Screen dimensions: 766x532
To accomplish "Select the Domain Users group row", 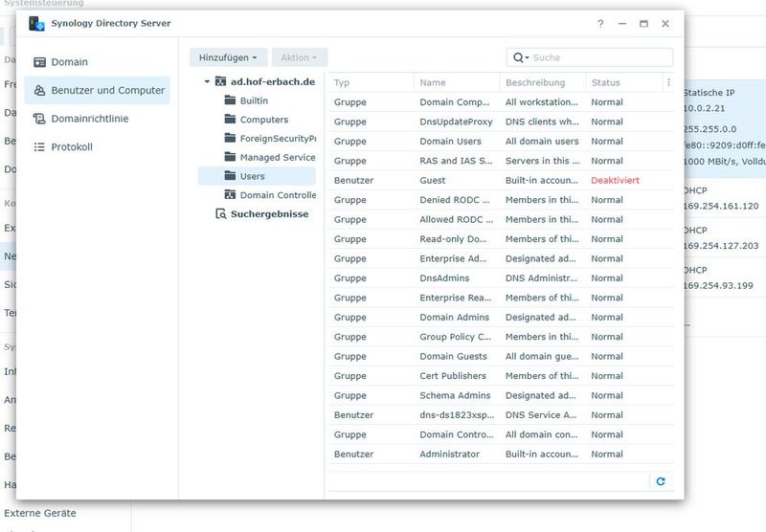I will [x=502, y=141].
